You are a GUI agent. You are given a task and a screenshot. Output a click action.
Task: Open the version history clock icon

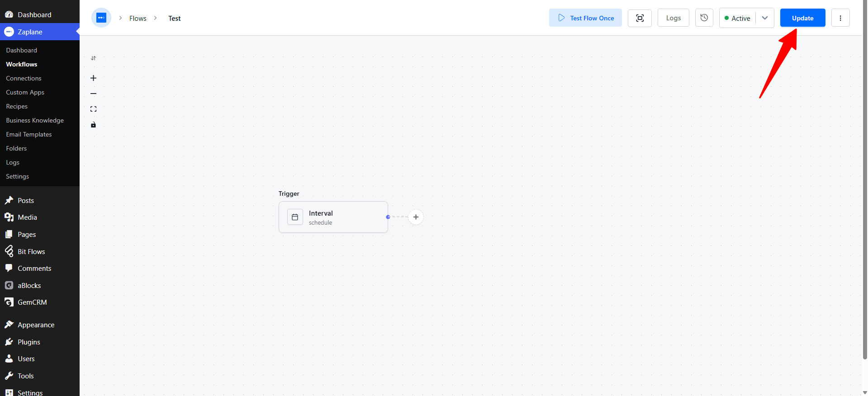click(704, 18)
